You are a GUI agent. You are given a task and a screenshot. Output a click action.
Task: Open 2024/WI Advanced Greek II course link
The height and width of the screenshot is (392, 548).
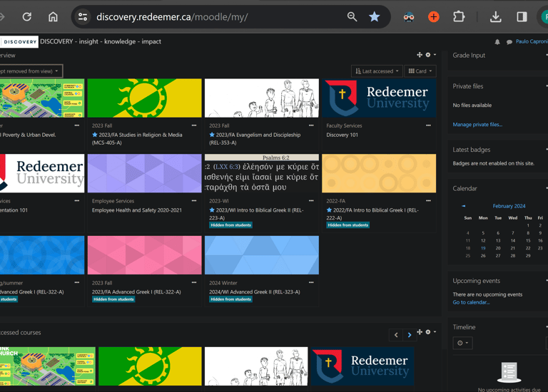point(255,292)
